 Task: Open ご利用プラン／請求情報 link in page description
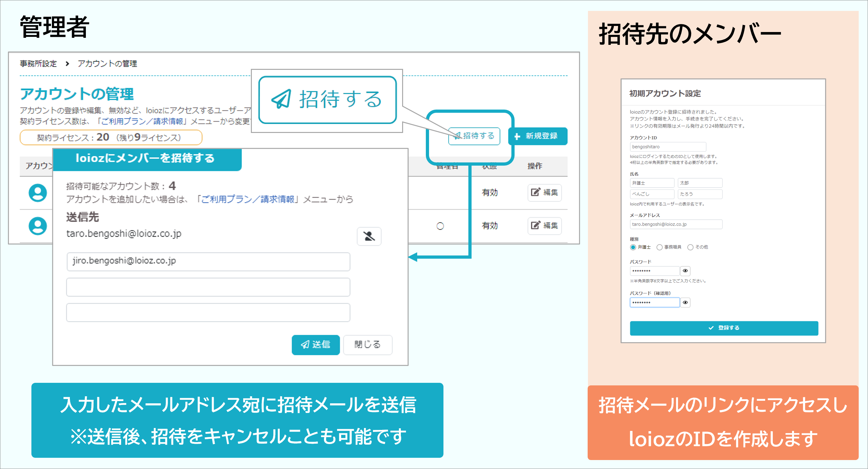click(142, 121)
